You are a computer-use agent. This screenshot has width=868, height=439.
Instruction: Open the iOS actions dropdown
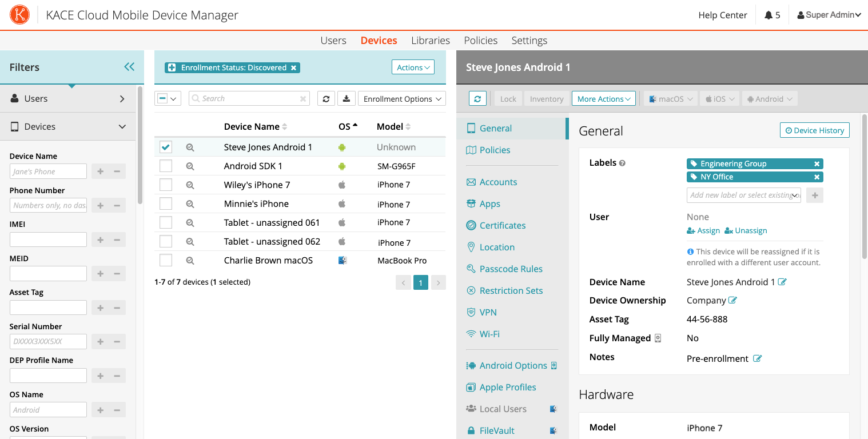tap(719, 99)
